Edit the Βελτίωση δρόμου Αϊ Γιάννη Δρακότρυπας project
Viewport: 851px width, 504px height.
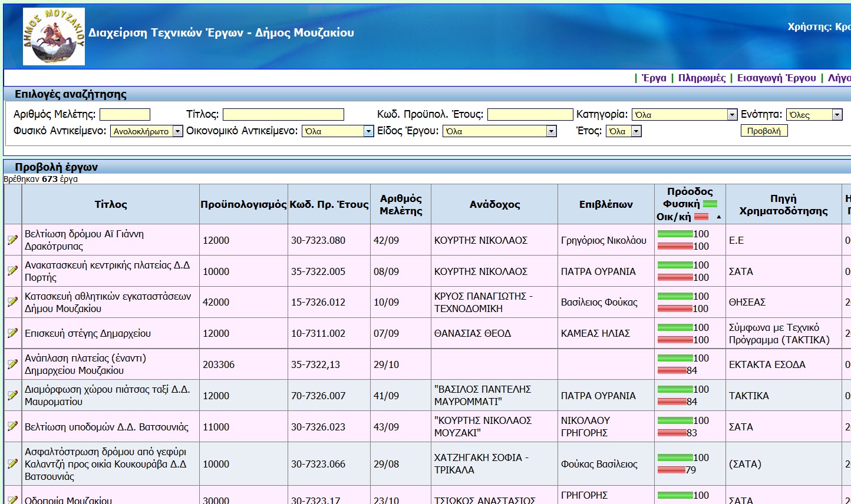tap(12, 240)
